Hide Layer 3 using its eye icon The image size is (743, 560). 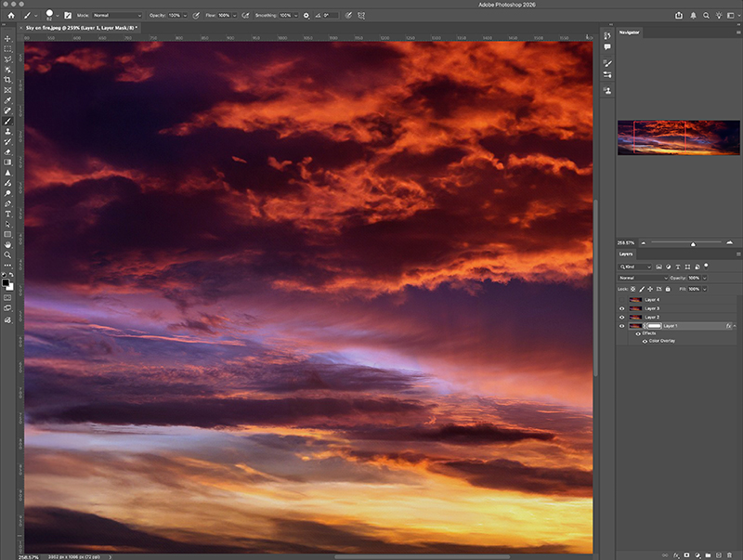[x=622, y=308]
